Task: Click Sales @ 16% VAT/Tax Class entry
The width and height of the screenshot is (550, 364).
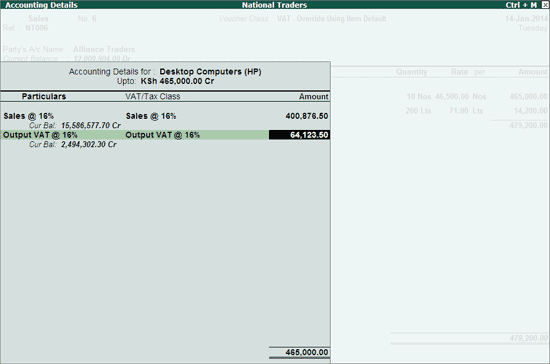Action: [151, 116]
